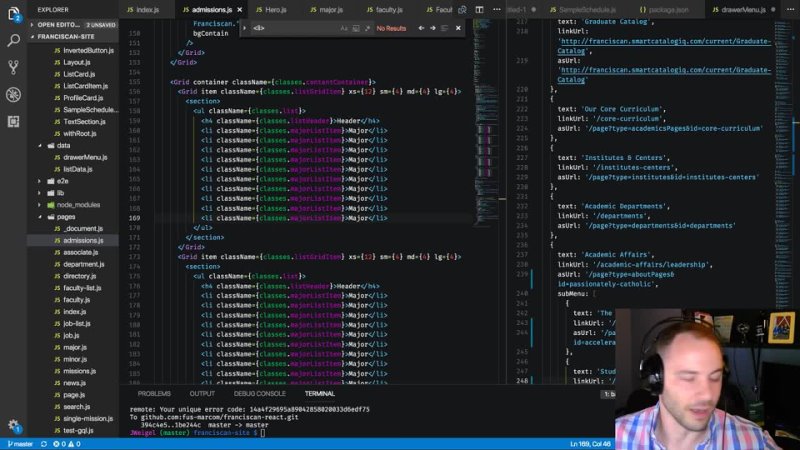Go to previous match in find widget
Screen dimensions: 800x450
pos(421,28)
